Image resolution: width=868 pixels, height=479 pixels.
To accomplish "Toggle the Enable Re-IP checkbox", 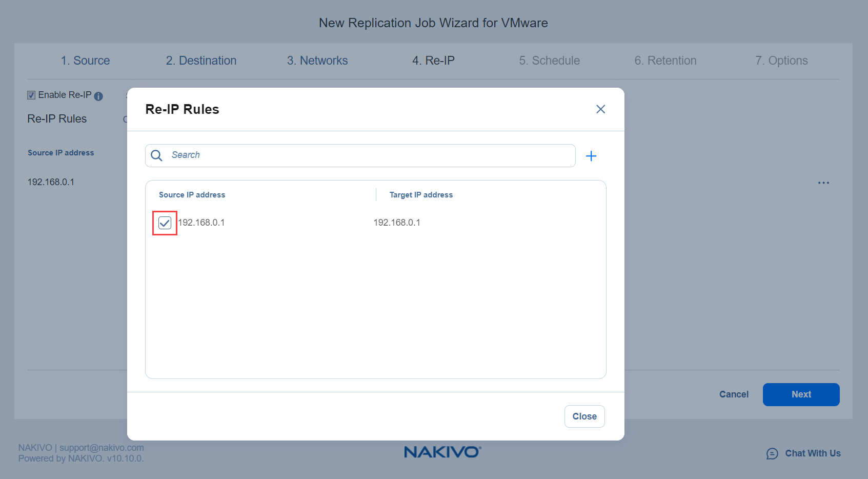I will point(31,95).
